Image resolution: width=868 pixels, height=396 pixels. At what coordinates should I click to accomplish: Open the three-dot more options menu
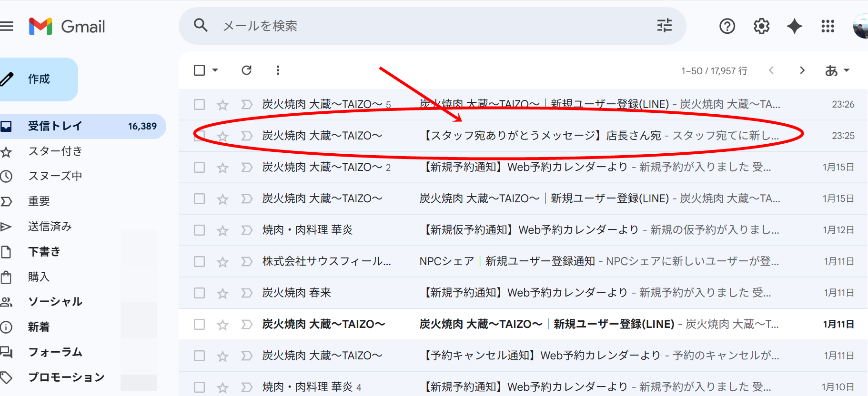pyautogui.click(x=278, y=70)
